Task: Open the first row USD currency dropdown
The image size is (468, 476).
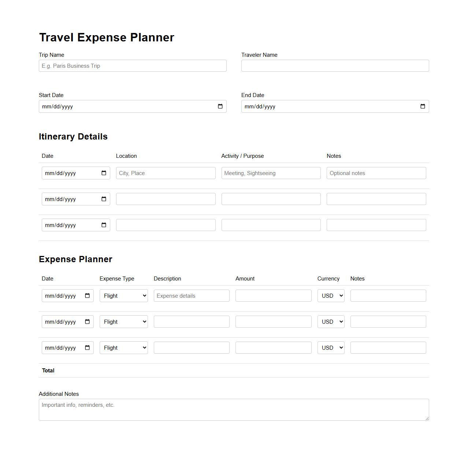Action: point(330,295)
